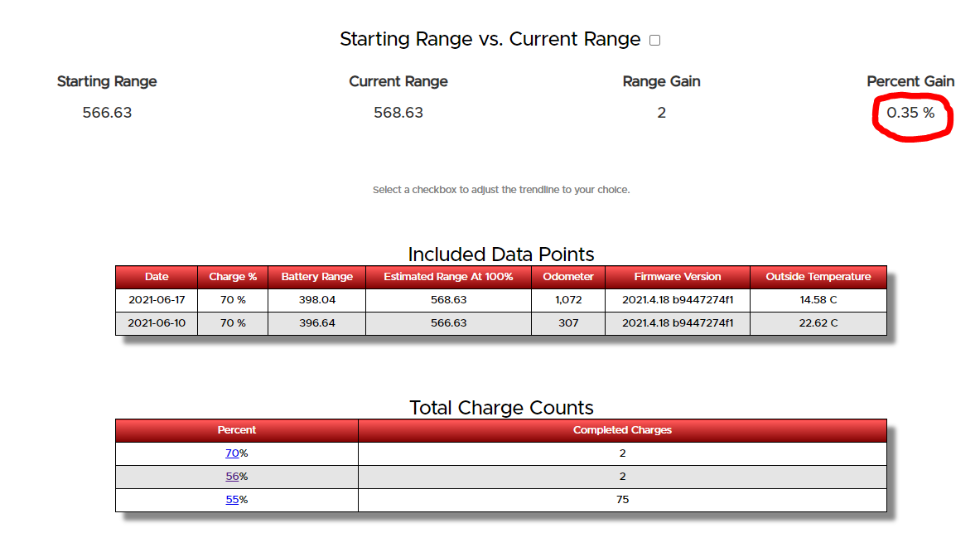Click the trendline checkbox instruction text

pyautogui.click(x=501, y=190)
